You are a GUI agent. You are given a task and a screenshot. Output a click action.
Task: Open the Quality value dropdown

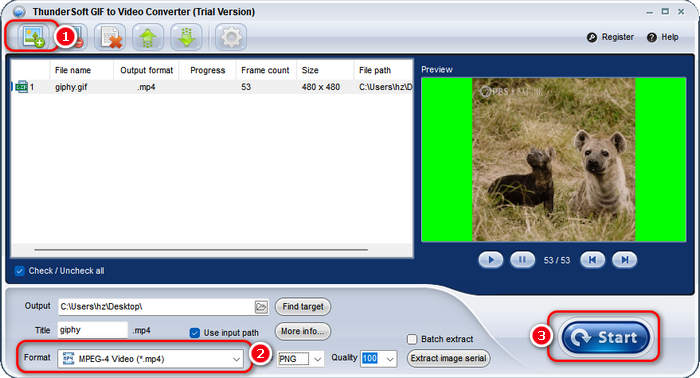tap(379, 358)
